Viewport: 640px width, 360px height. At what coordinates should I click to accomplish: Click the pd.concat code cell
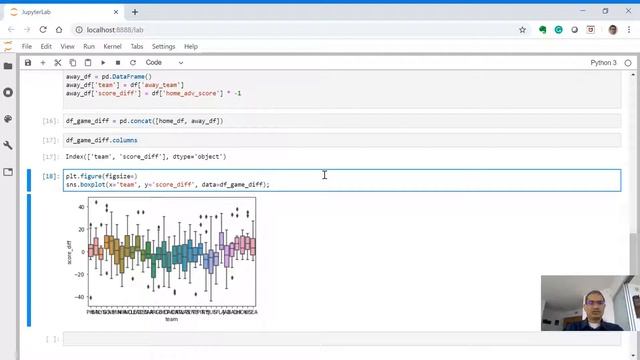pyautogui.click(x=342, y=121)
